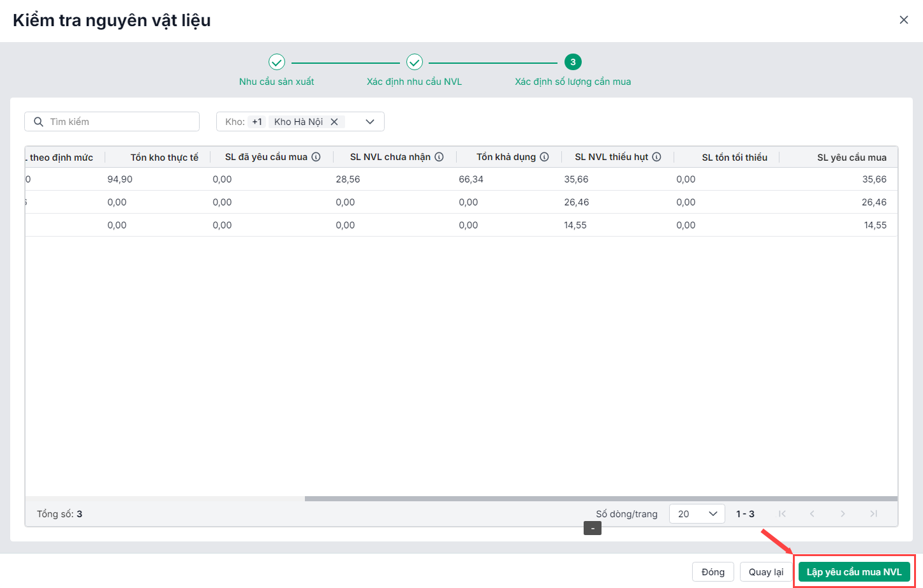The image size is (923, 588).
Task: Go to the next page arrow
Action: 843,514
